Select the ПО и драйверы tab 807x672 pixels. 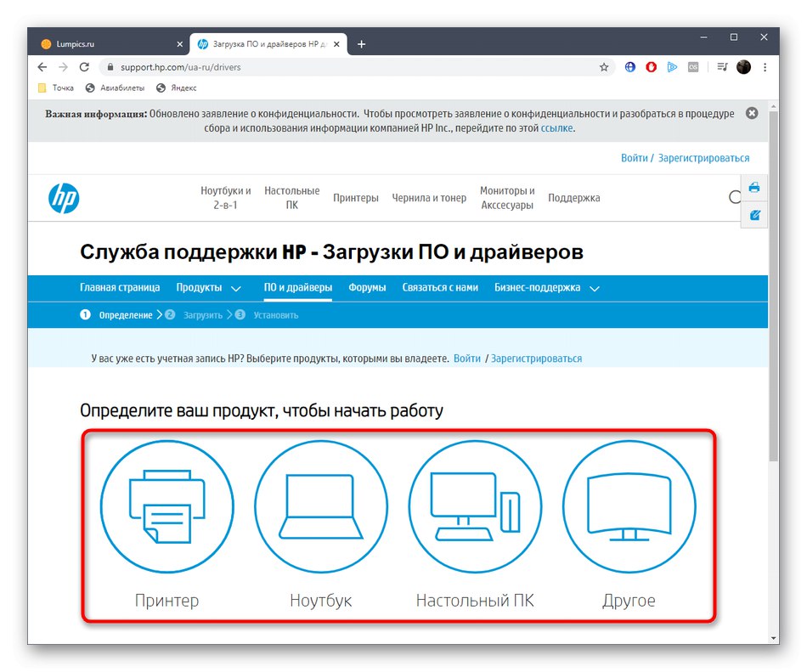coord(298,288)
